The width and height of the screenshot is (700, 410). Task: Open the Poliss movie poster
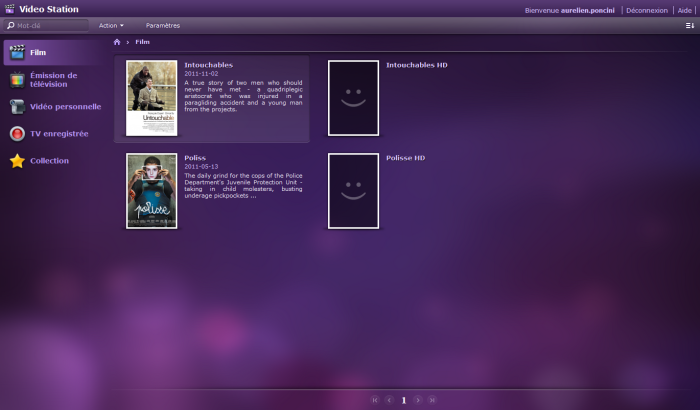tap(151, 191)
